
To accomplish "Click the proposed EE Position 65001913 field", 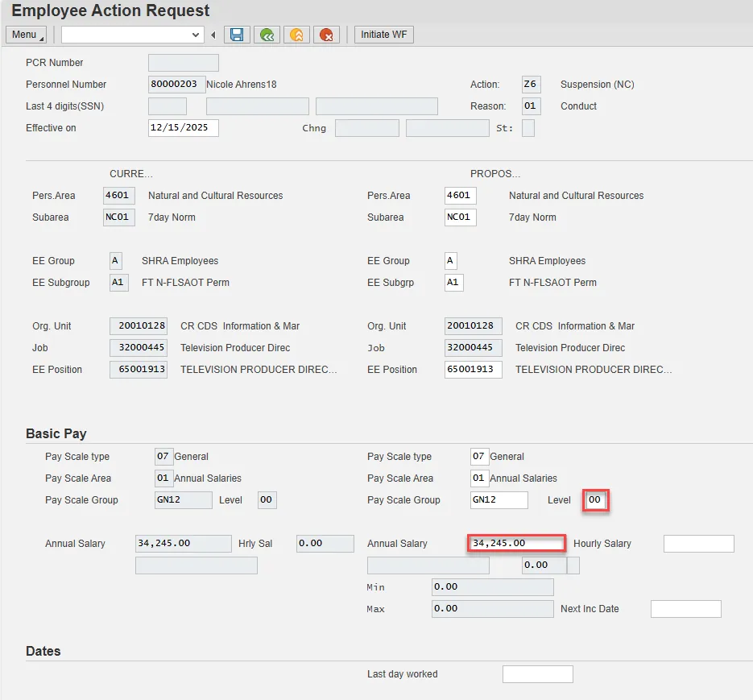I will [473, 370].
